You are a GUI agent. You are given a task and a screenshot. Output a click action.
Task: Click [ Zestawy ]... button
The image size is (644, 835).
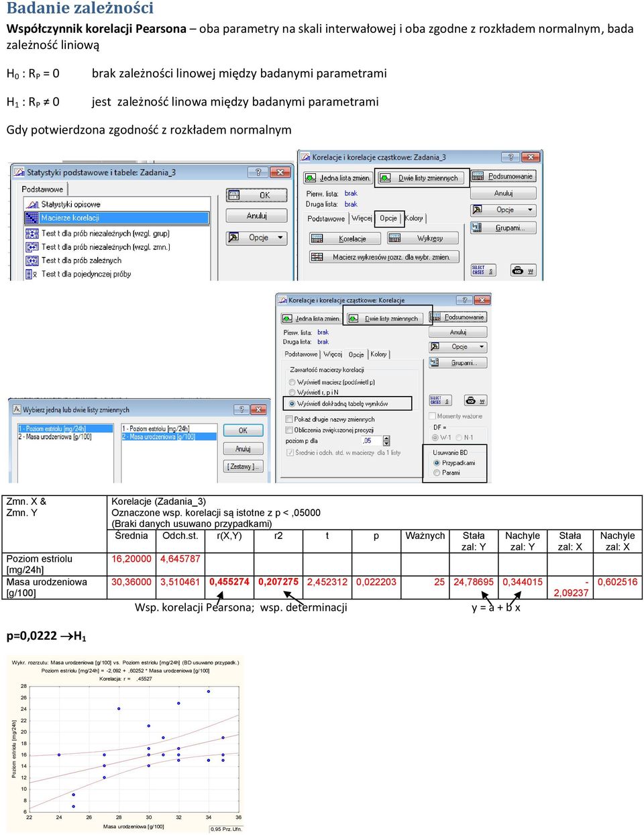pyautogui.click(x=243, y=466)
